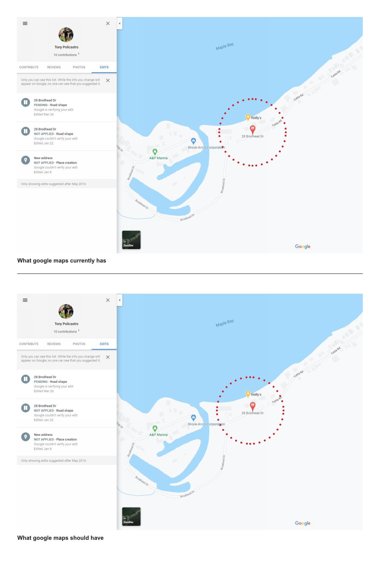Dismiss the 'Only you can see' notice in upper panel
The height and width of the screenshot is (588, 380).
coord(108,80)
